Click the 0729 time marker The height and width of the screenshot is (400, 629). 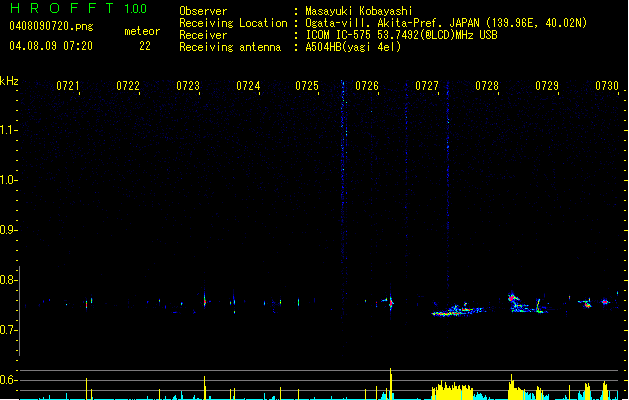point(547,86)
